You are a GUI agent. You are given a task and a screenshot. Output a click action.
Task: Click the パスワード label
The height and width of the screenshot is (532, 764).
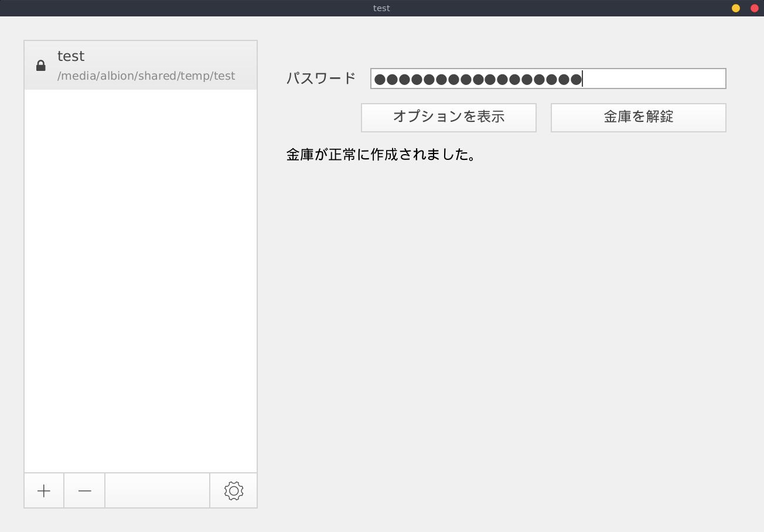click(321, 79)
